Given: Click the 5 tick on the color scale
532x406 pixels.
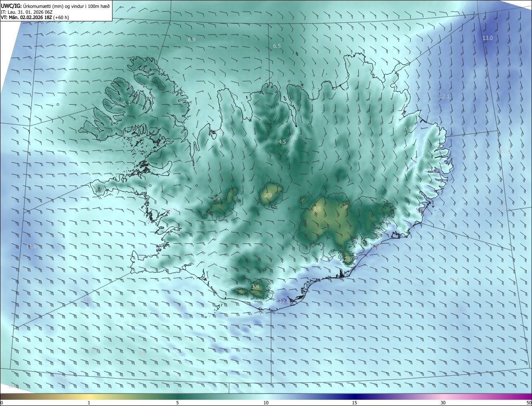Looking at the screenshot, I should click(177, 403).
